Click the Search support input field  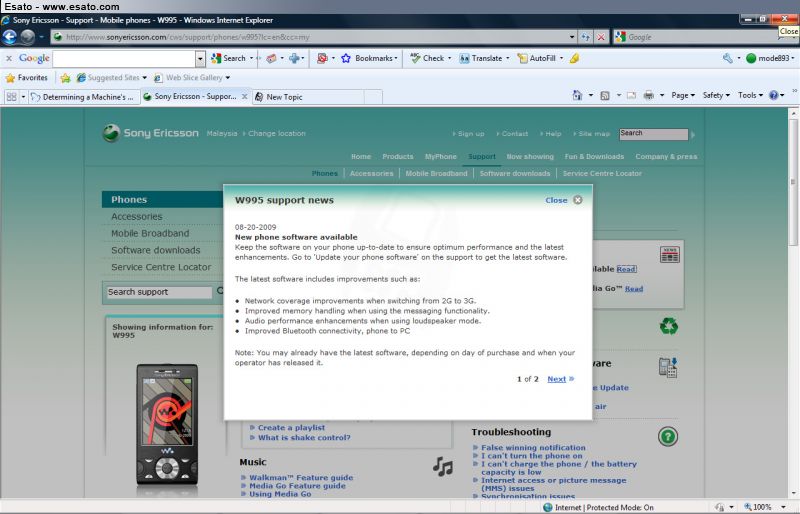click(159, 292)
